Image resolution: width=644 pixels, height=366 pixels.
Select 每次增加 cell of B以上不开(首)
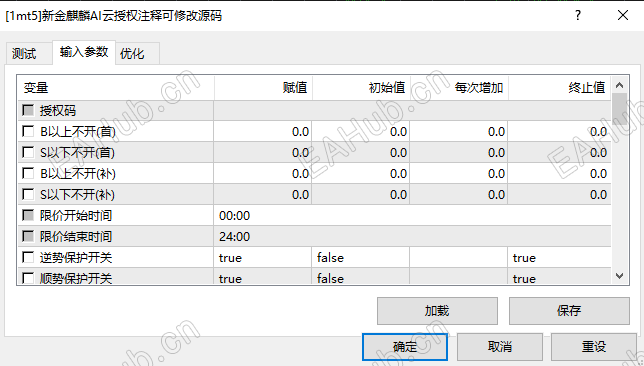click(459, 131)
